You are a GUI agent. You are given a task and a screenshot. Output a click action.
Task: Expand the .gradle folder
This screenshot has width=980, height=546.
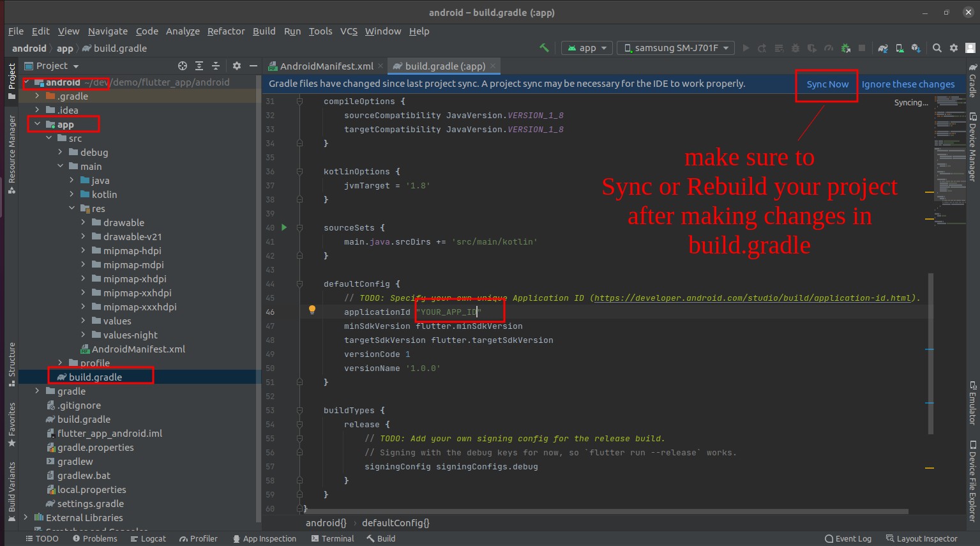(38, 96)
